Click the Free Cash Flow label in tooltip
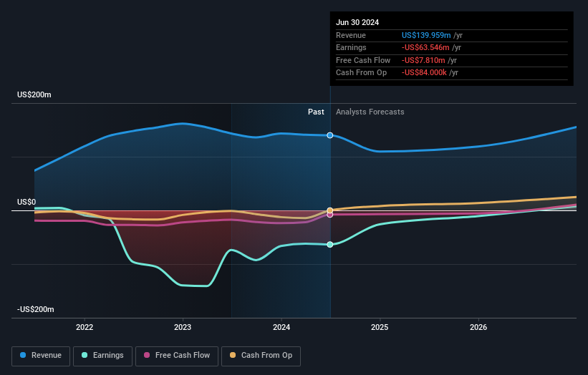Image resolution: width=588 pixels, height=375 pixels. click(363, 60)
